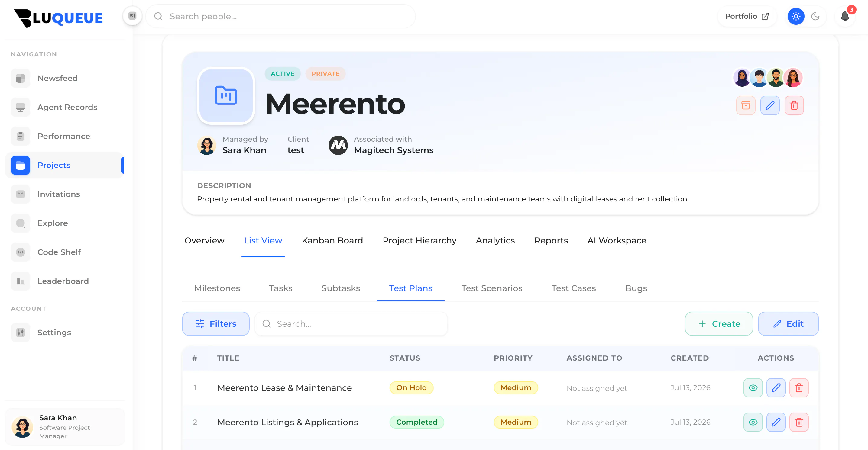The image size is (868, 450).
Task: Switch to the Tasks sub-tab
Action: click(x=281, y=288)
